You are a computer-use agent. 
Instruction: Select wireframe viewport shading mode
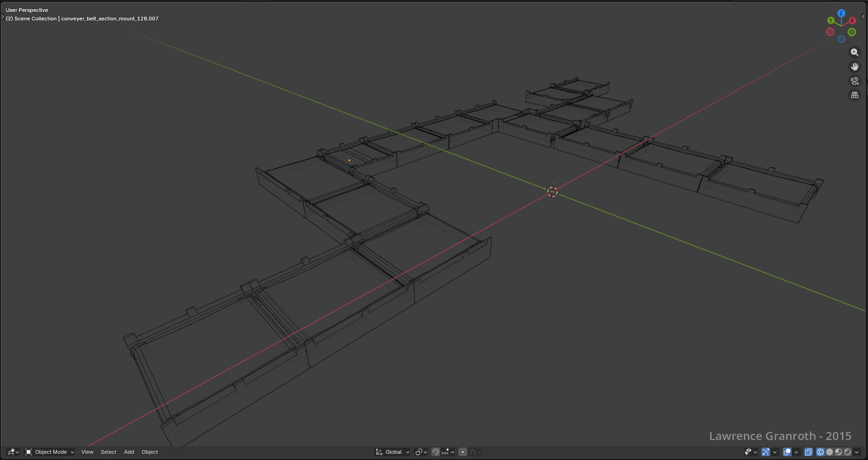coord(820,452)
